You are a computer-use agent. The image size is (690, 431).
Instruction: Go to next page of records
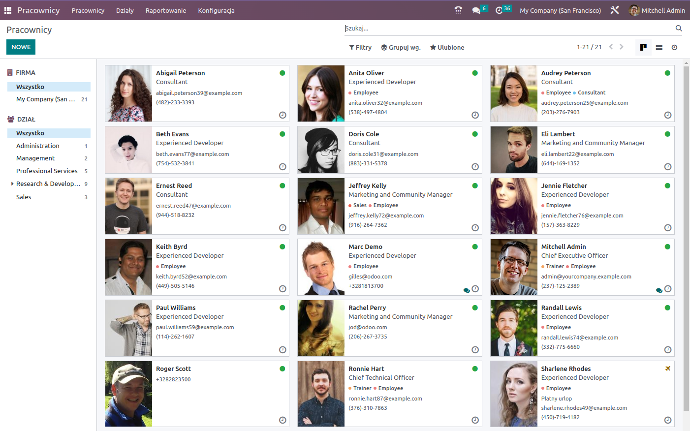click(621, 47)
